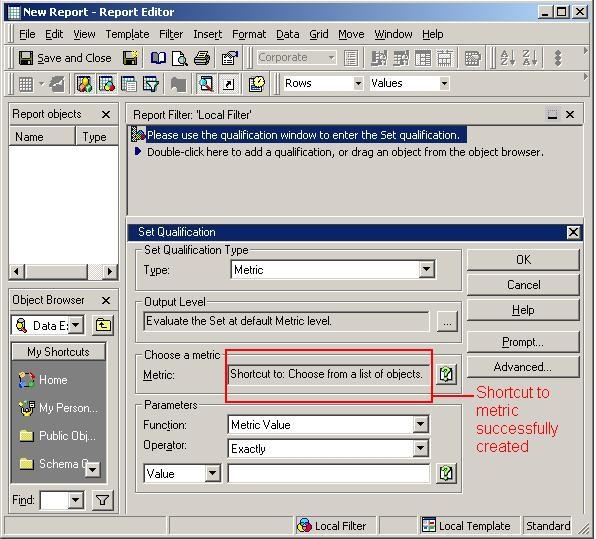Screen dimensions: 596x539
Task: Open the Value type dropdown
Action: click(x=212, y=473)
